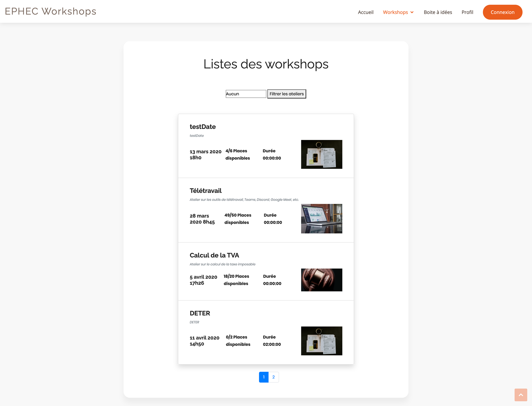Open the Boite à idées page

coord(438,12)
